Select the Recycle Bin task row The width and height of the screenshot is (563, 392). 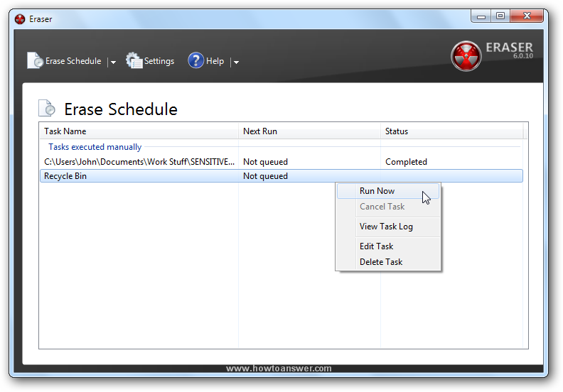(281, 176)
